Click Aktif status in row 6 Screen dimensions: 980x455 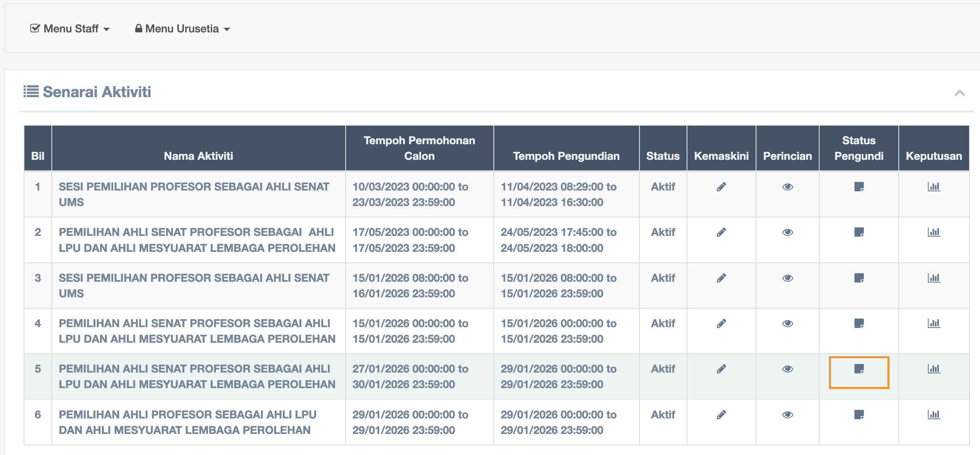[x=663, y=415]
